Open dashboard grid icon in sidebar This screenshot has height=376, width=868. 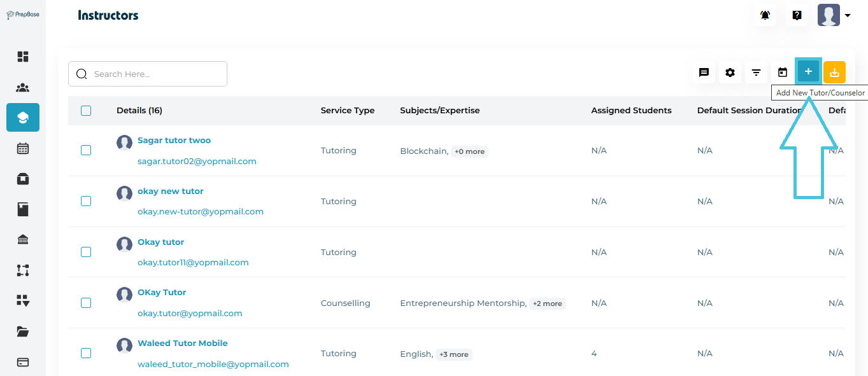click(x=23, y=57)
